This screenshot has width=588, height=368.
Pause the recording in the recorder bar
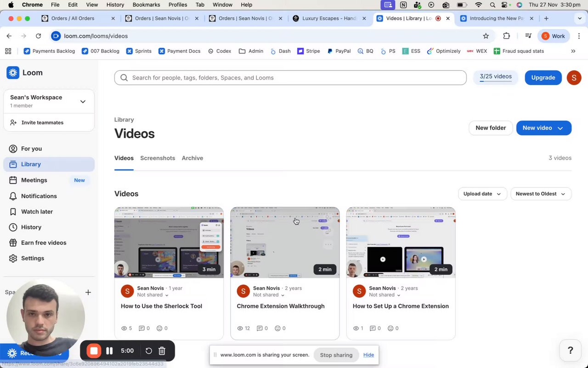[x=109, y=351]
